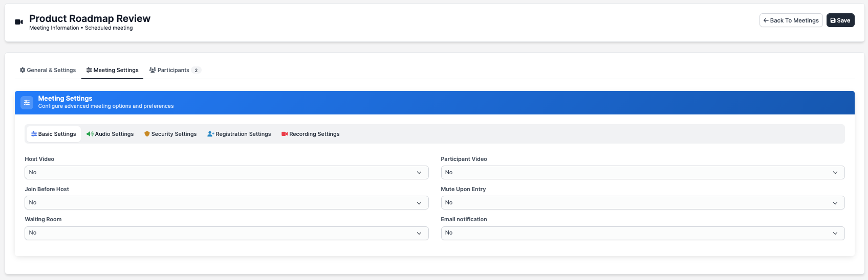Click the blue user-plus Registration Settings icon
Screen dimensions: 868x280
point(210,134)
